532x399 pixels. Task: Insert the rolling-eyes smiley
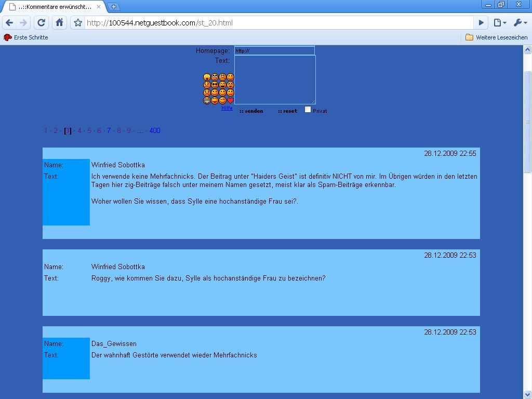[215, 77]
